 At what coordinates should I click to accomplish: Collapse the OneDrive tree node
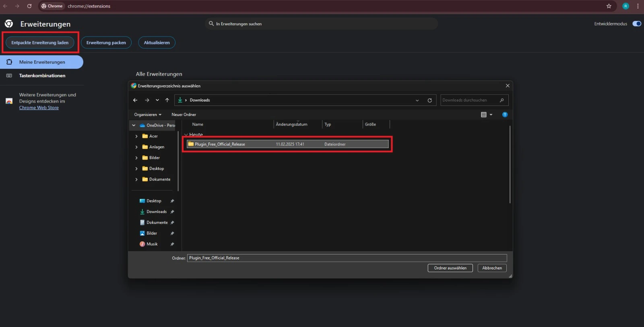pos(134,126)
